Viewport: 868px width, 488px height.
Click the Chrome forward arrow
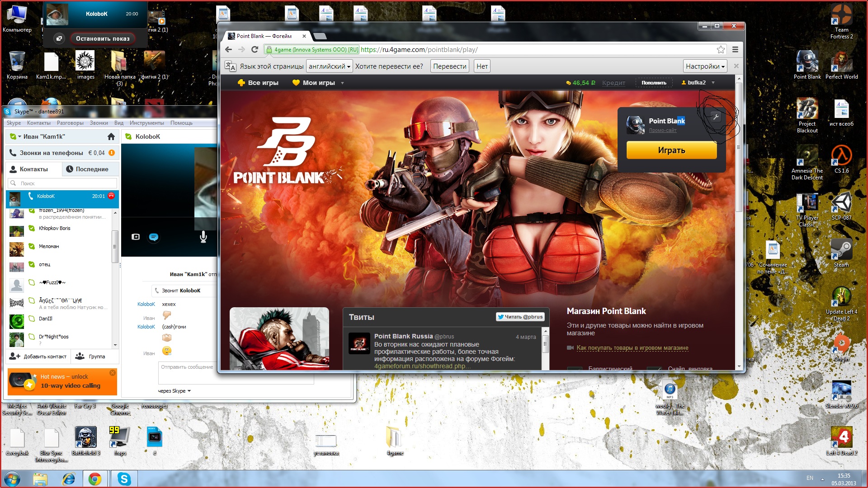[x=241, y=50]
